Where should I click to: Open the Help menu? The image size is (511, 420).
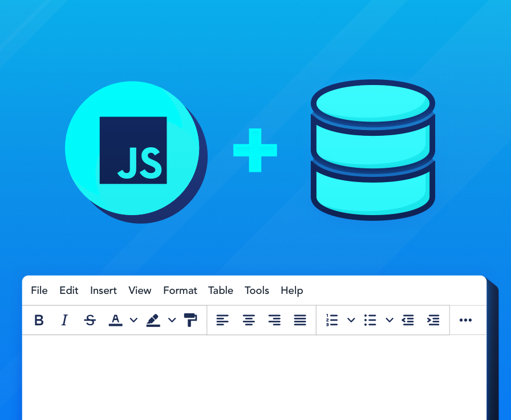click(x=291, y=290)
